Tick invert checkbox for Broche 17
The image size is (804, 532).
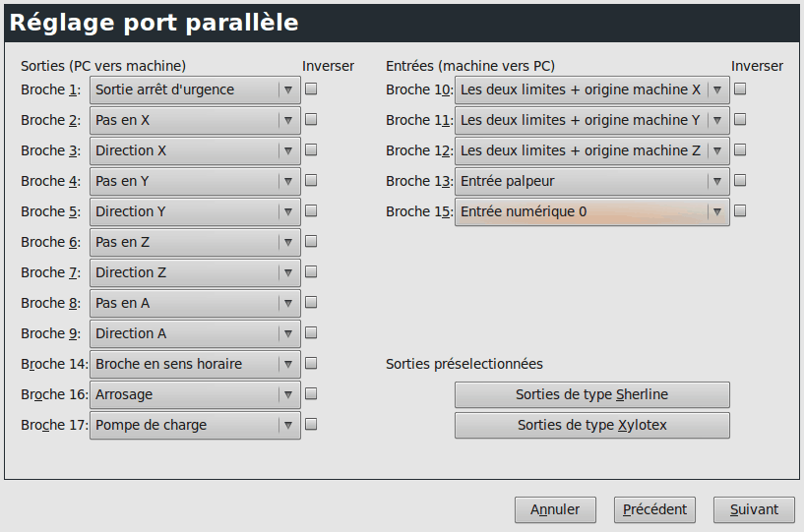click(x=311, y=425)
